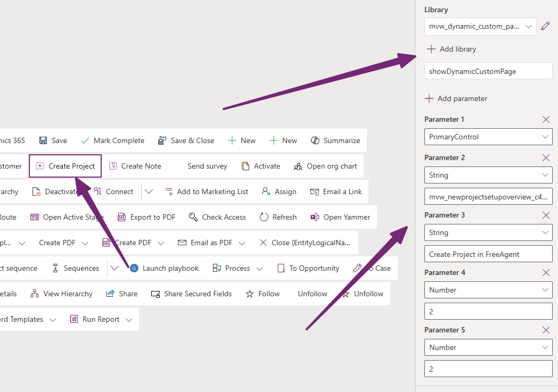Open the Library dropdown mvw_dynamic_custom_pa...
This screenshot has width=558, height=392.
tap(480, 26)
